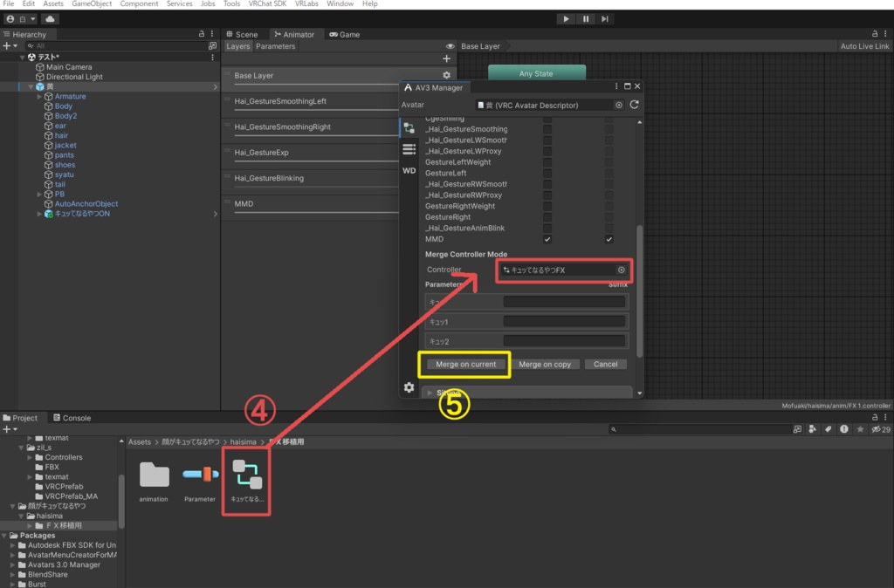
Task: Open Base Layer settings gear
Action: coord(446,75)
